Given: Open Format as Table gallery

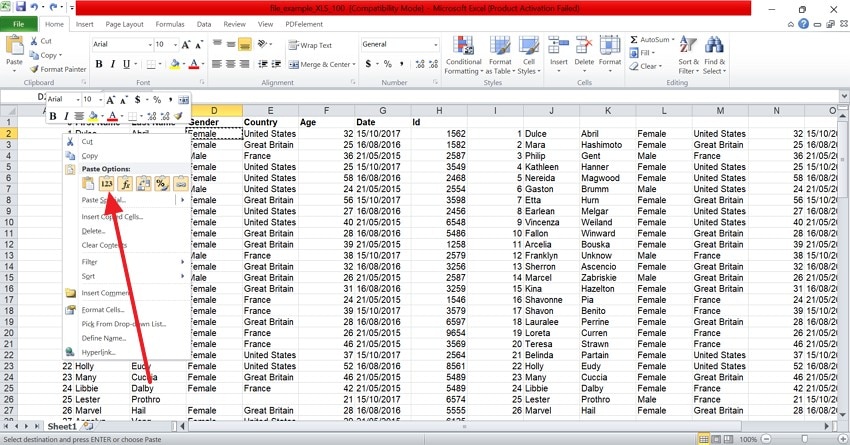Looking at the screenshot, I should pyautogui.click(x=499, y=55).
